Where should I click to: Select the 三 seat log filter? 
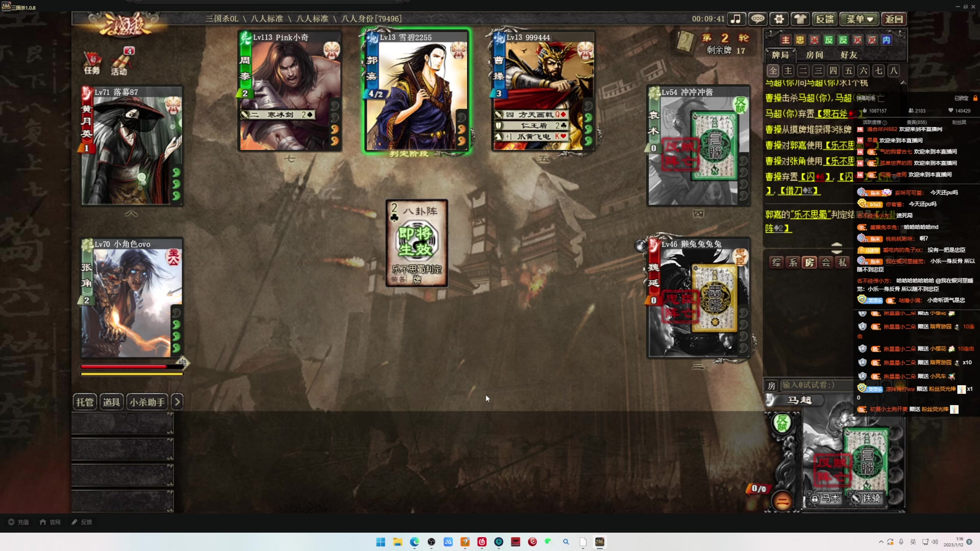click(818, 71)
